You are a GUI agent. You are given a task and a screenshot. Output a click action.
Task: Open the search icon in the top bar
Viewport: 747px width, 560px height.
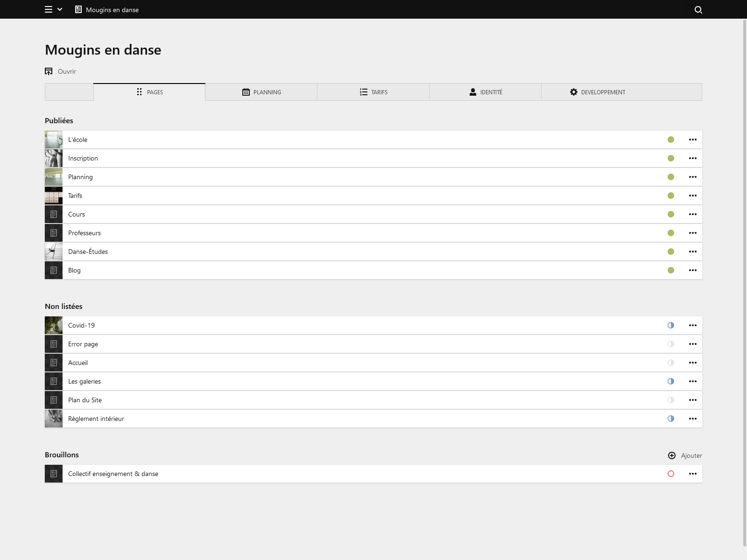[x=698, y=9]
